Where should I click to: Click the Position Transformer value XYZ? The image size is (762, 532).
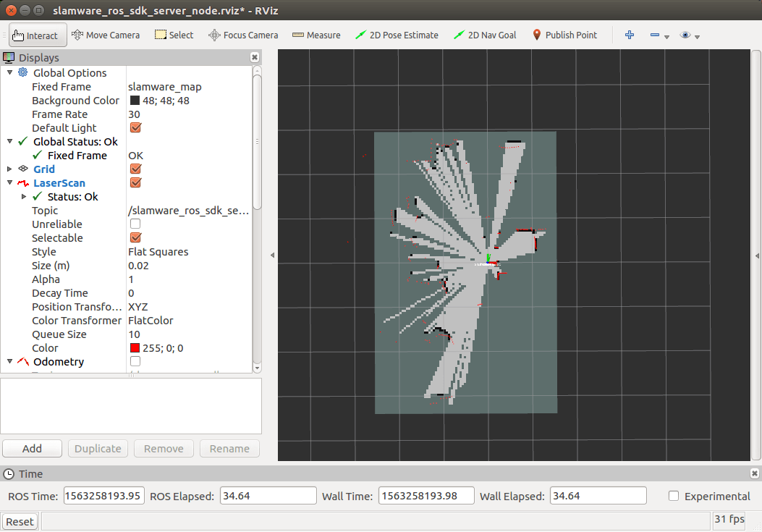click(x=138, y=307)
